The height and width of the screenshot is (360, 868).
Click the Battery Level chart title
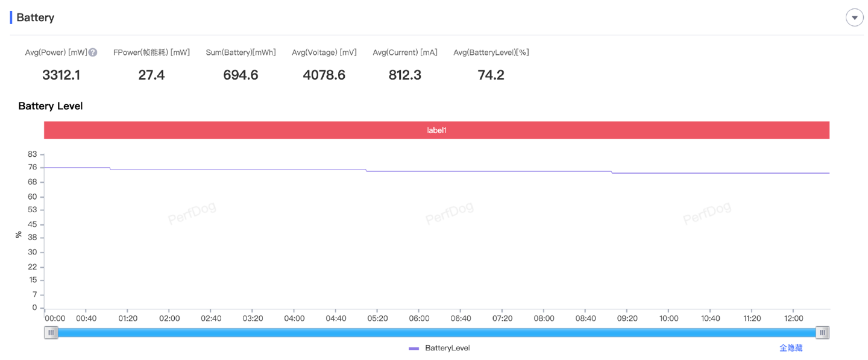tap(51, 106)
